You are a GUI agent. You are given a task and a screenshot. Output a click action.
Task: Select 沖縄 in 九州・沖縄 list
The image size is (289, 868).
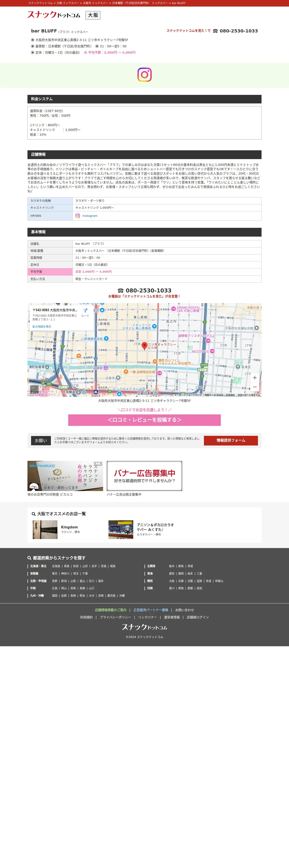pyautogui.click(x=122, y=596)
